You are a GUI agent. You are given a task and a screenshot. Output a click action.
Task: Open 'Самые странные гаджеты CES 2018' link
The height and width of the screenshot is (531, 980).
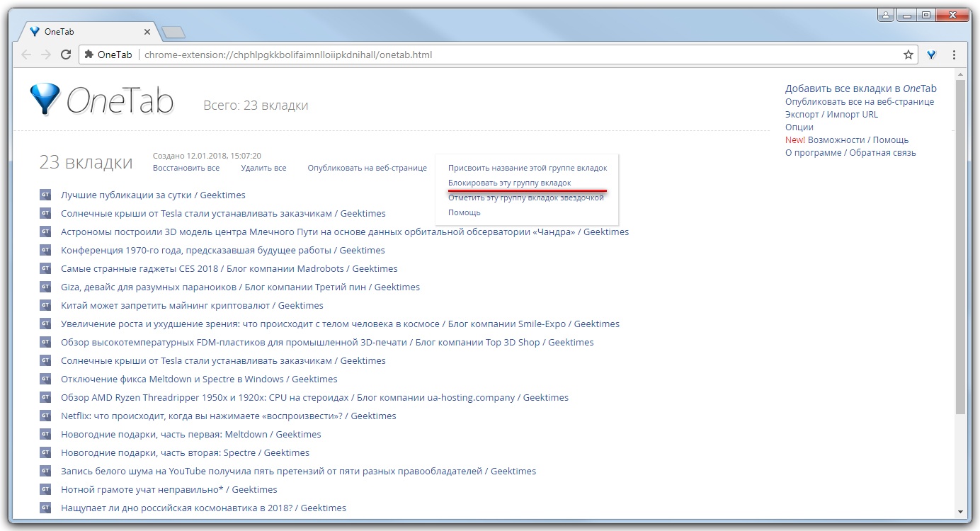tap(229, 268)
